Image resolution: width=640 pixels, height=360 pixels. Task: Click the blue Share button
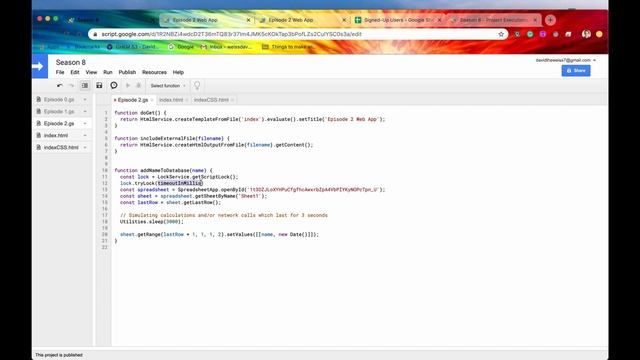pyautogui.click(x=576, y=71)
